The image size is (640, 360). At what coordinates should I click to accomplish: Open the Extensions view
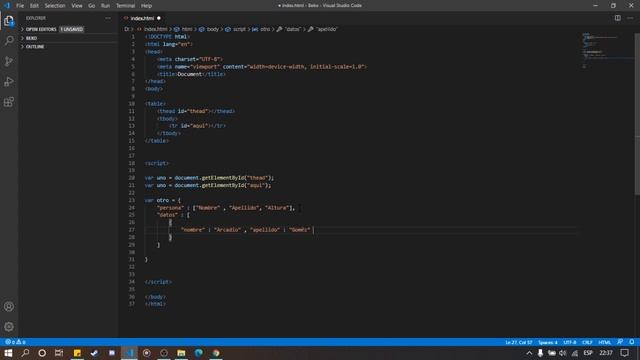tap(9, 102)
